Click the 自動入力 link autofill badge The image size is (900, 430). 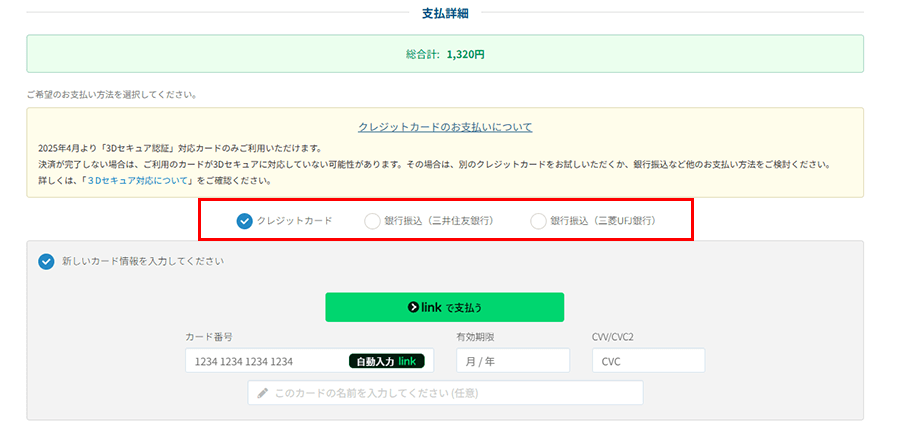click(386, 361)
